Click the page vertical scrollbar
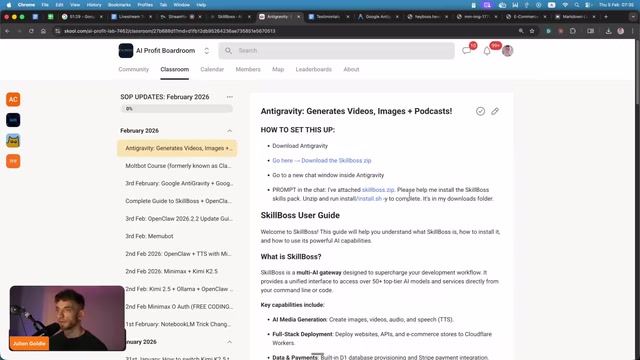 pos(638,72)
